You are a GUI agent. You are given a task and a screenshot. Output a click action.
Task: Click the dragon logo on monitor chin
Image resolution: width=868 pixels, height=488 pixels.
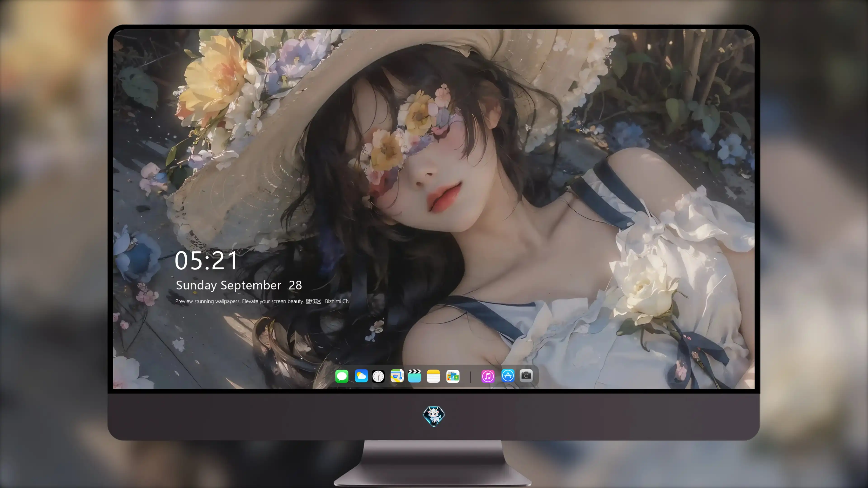click(434, 416)
